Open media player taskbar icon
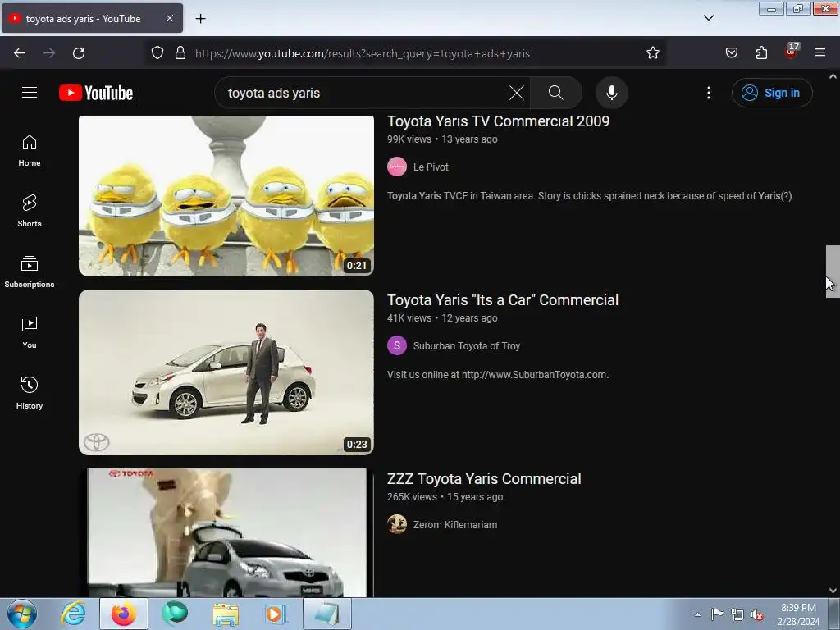Viewport: 840px width, 630px height. pos(276,614)
